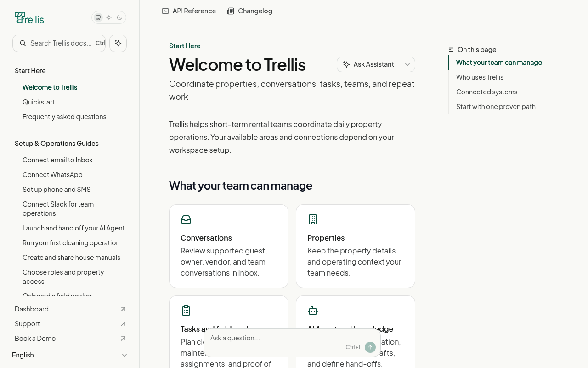Open the Changelog tab
Image resolution: width=588 pixels, height=368 pixels.
[249, 11]
